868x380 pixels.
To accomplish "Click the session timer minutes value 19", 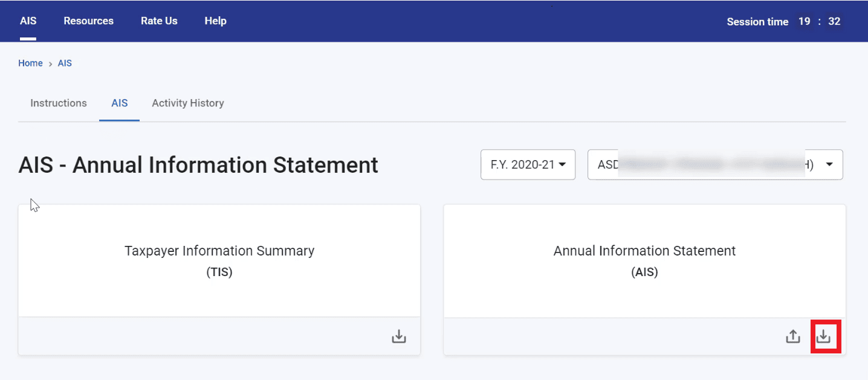I will [804, 22].
